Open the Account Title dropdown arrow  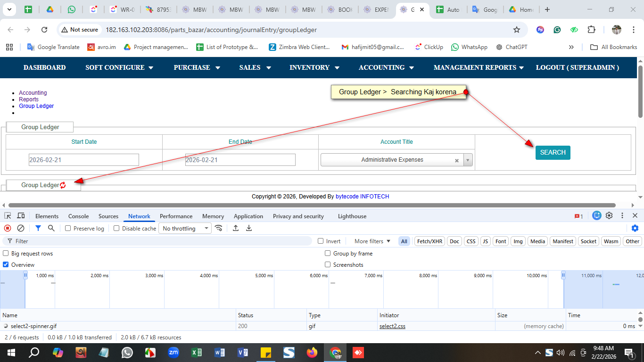[468, 160]
